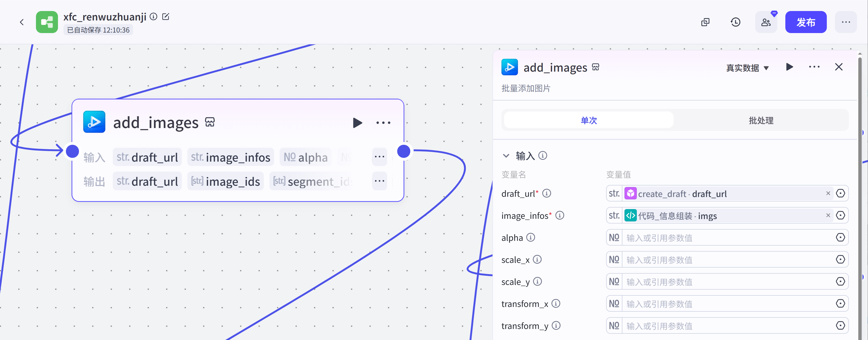The height and width of the screenshot is (340, 868).
Task: Click the duplicate workflow icon in the header
Action: pos(705,22)
